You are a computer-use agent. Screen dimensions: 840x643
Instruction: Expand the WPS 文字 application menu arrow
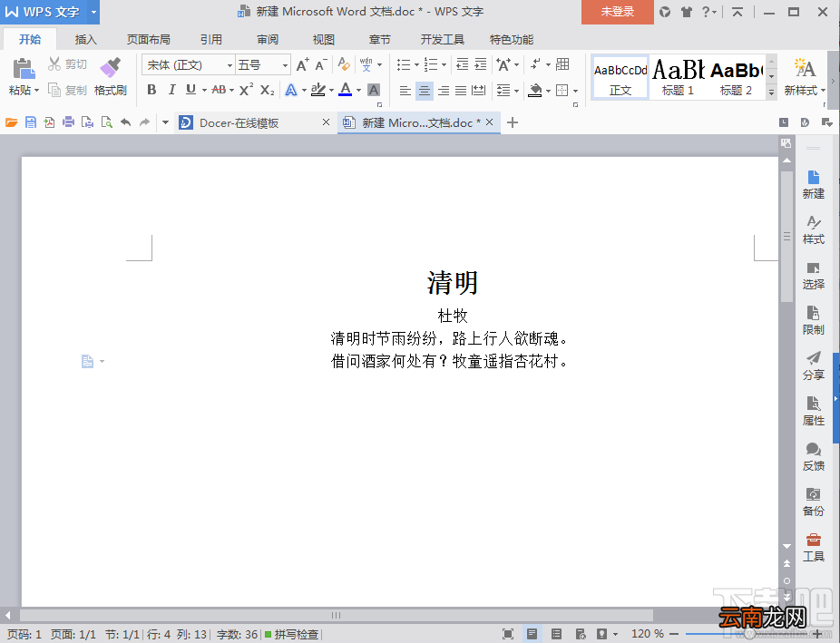pos(93,12)
